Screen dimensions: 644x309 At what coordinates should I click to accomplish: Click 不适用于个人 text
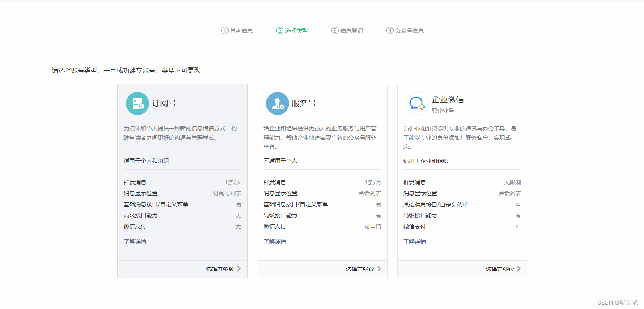281,161
